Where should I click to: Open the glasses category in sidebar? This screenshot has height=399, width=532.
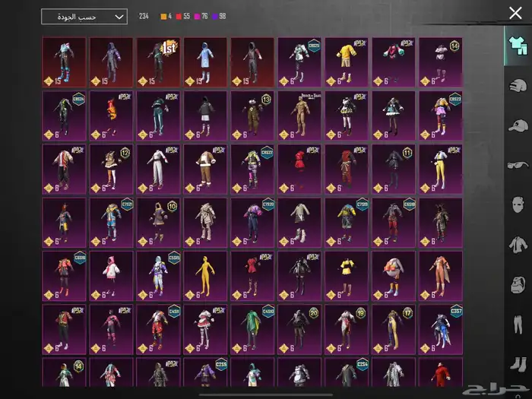(x=518, y=165)
